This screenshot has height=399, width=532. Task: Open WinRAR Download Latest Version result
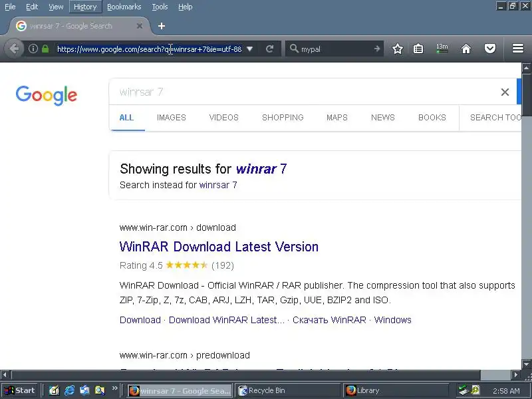(219, 247)
